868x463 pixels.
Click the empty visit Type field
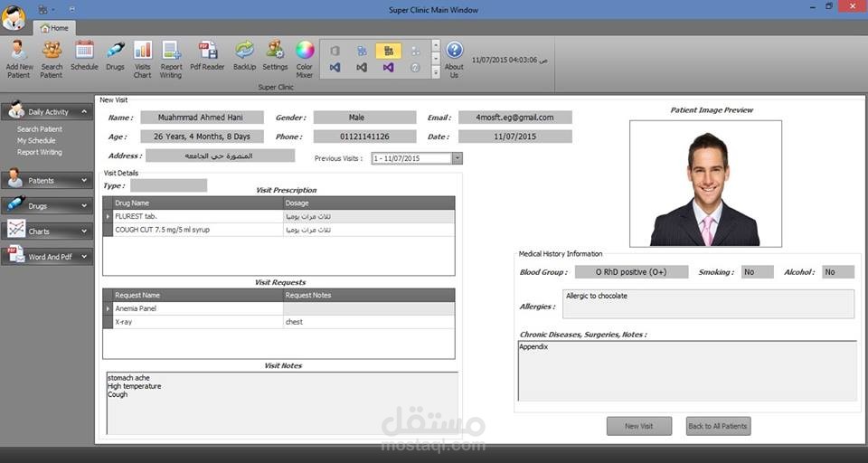point(169,185)
